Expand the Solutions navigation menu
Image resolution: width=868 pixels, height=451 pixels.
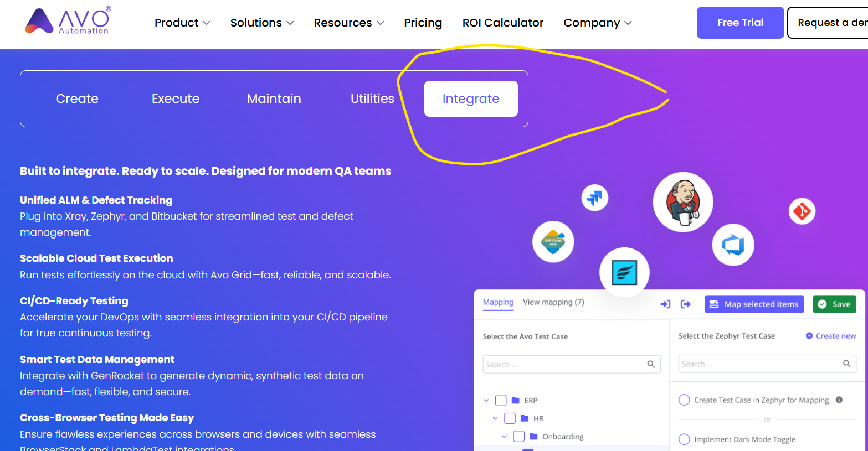pos(261,23)
